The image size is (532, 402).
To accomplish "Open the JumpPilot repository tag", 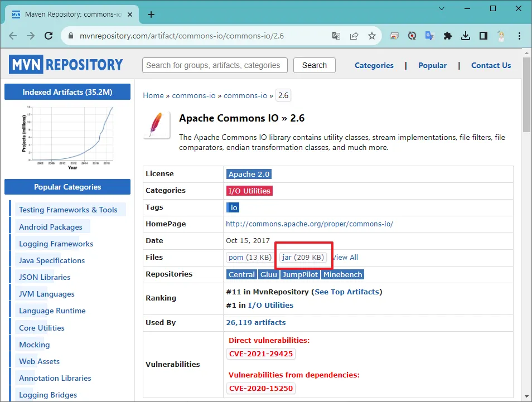I will click(x=300, y=274).
